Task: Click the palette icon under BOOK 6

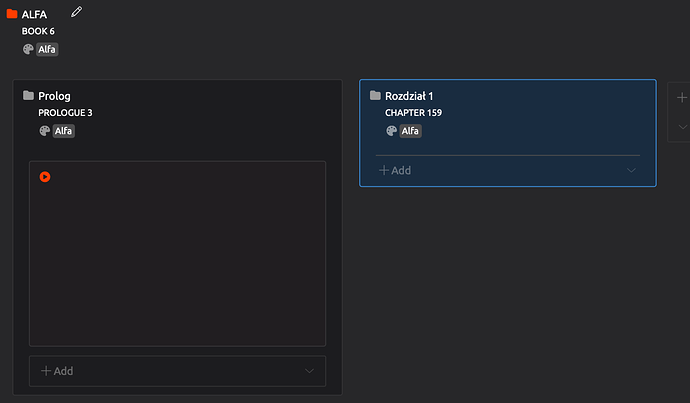Action: 28,48
